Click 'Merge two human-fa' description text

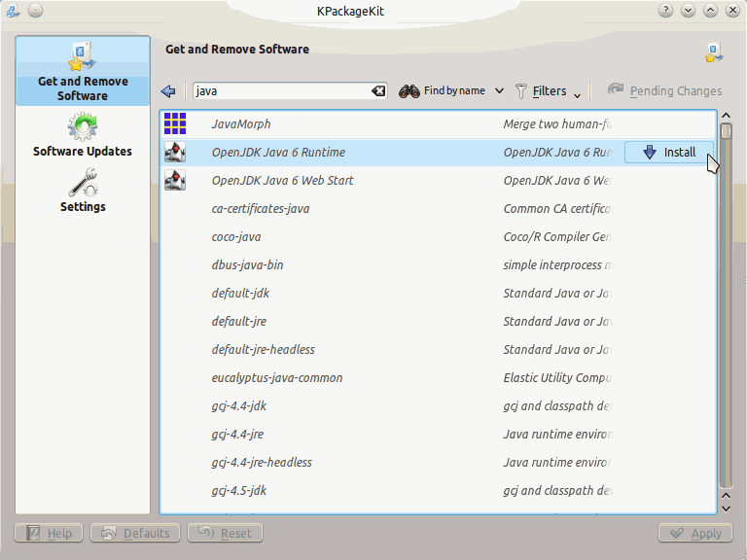pyautogui.click(x=557, y=124)
